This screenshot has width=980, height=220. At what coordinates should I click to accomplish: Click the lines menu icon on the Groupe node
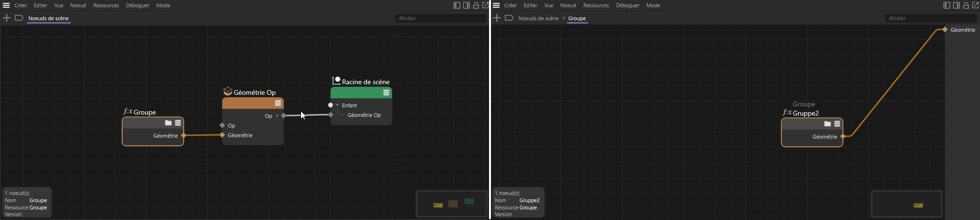point(178,123)
